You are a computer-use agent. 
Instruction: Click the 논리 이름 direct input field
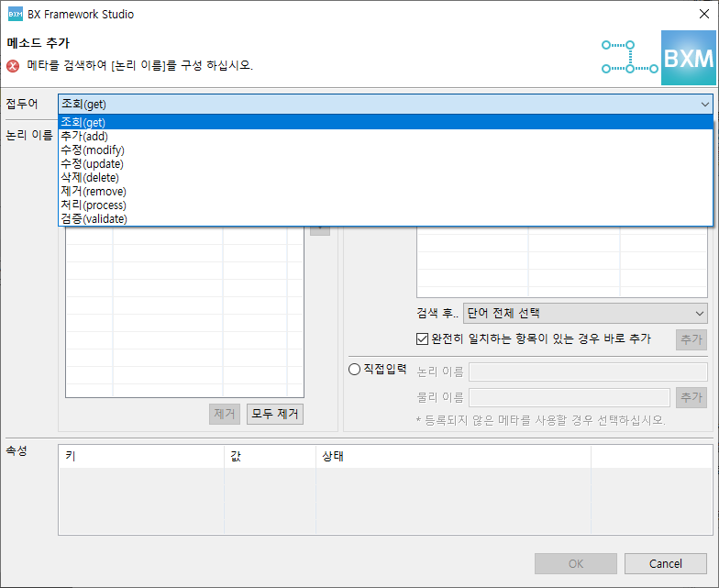tap(588, 372)
